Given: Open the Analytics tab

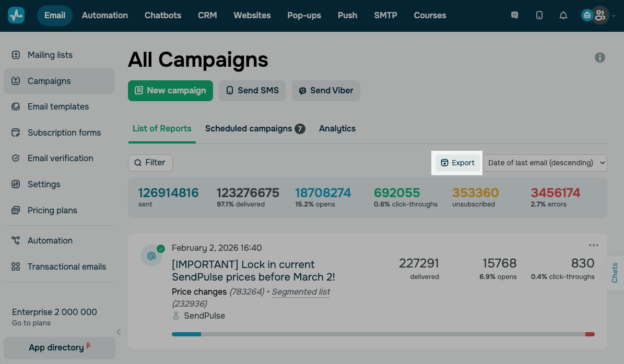Looking at the screenshot, I should (x=337, y=129).
